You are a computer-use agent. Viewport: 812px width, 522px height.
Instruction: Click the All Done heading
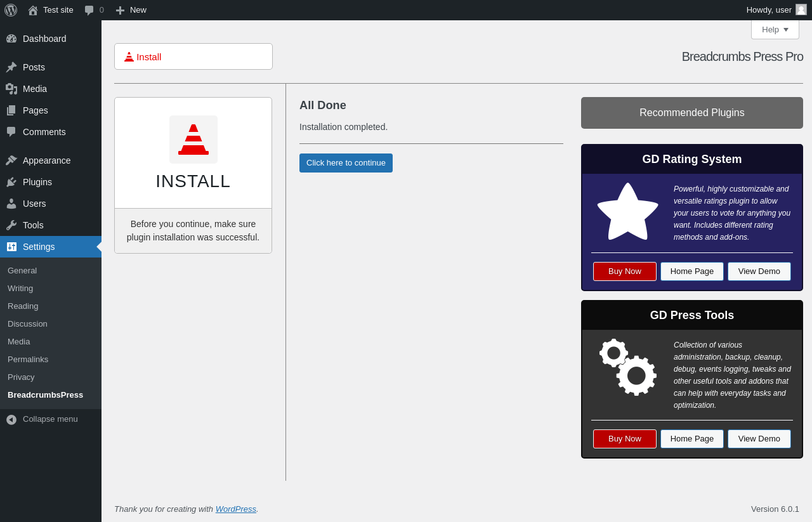click(323, 105)
